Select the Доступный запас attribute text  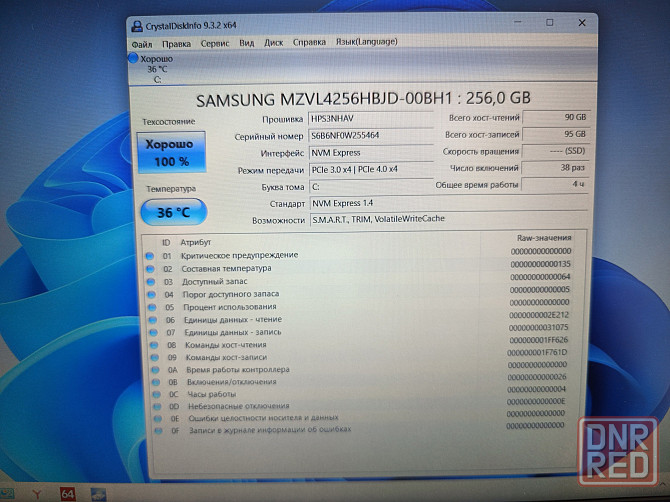[215, 282]
